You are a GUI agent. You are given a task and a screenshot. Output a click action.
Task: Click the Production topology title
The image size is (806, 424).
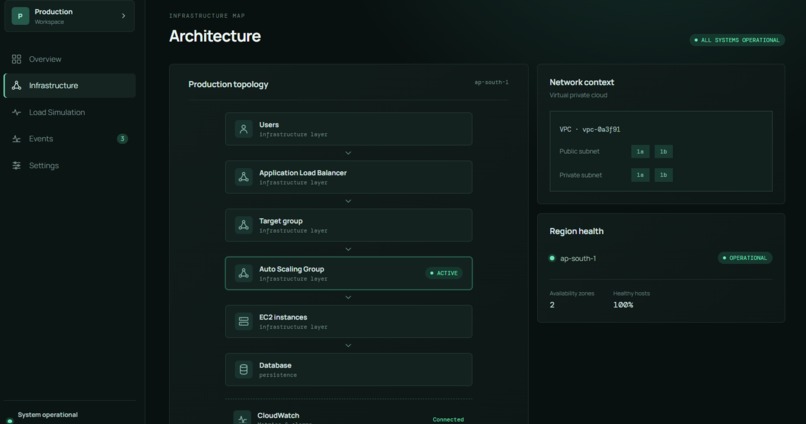[228, 84]
